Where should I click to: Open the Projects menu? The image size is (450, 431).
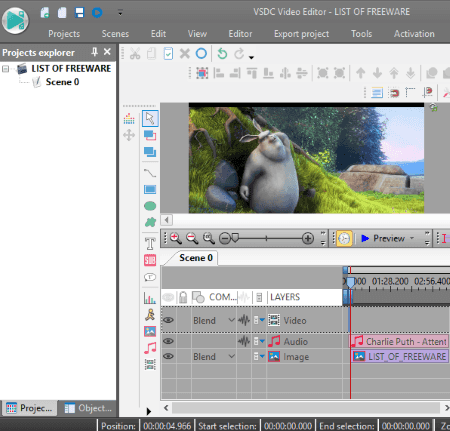pyautogui.click(x=64, y=34)
